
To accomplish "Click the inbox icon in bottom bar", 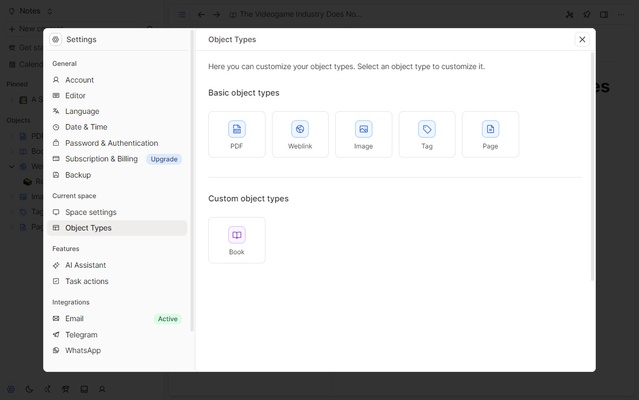I will (x=84, y=389).
